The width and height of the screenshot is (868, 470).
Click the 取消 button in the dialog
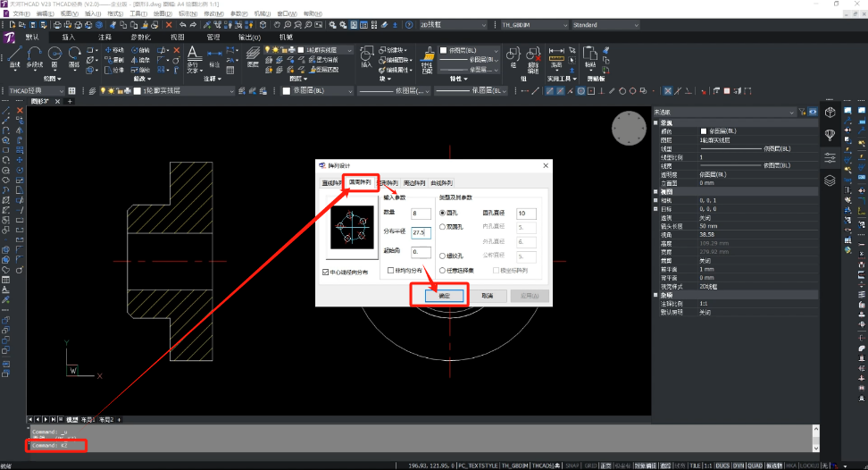(x=488, y=296)
